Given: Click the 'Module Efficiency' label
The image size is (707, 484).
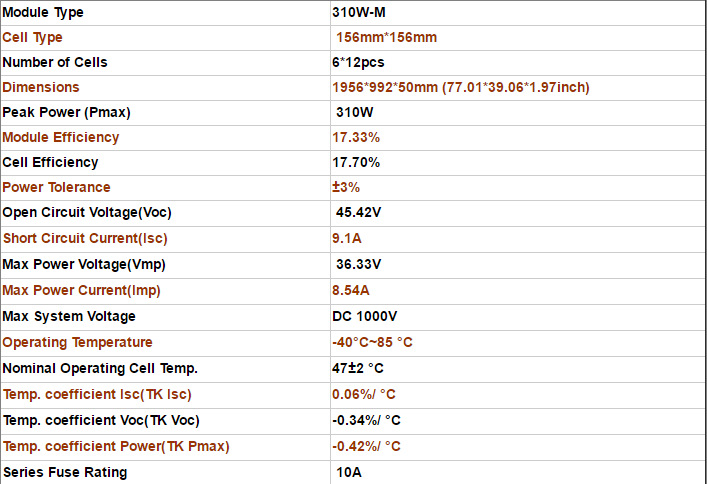Looking at the screenshot, I should 61,137.
